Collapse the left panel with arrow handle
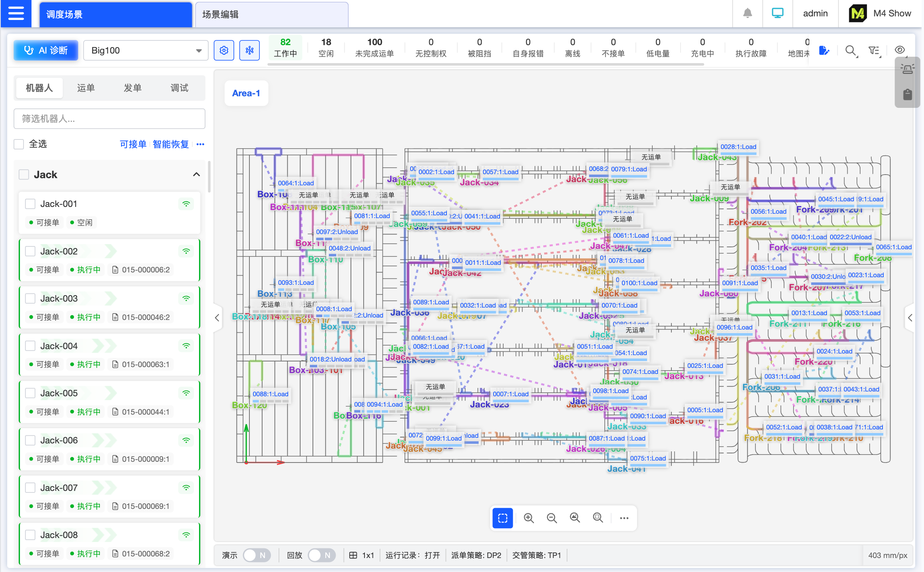The image size is (924, 572). pyautogui.click(x=217, y=318)
